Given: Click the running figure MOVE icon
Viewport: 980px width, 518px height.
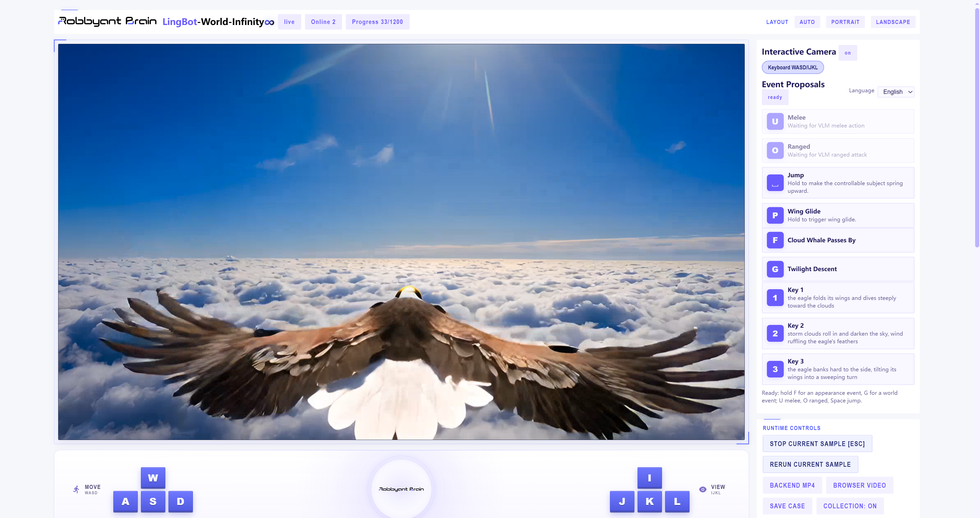Looking at the screenshot, I should (x=77, y=489).
